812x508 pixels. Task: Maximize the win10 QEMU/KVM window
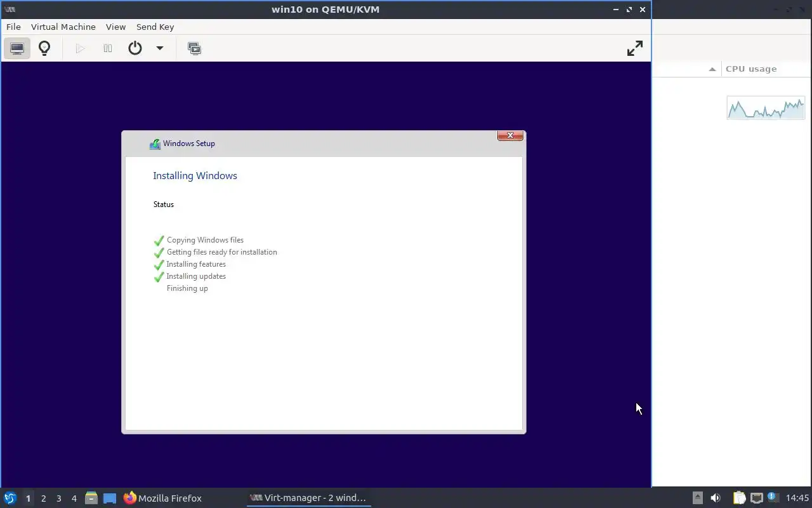629,10
